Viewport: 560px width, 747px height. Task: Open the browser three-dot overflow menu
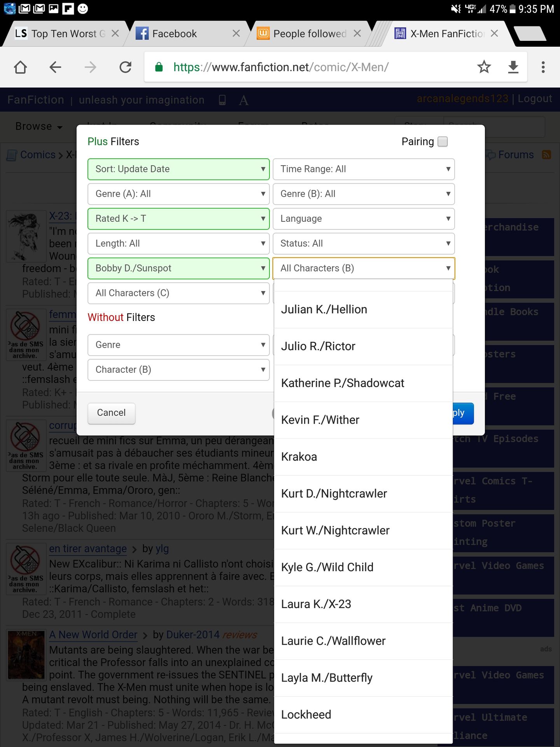click(543, 67)
